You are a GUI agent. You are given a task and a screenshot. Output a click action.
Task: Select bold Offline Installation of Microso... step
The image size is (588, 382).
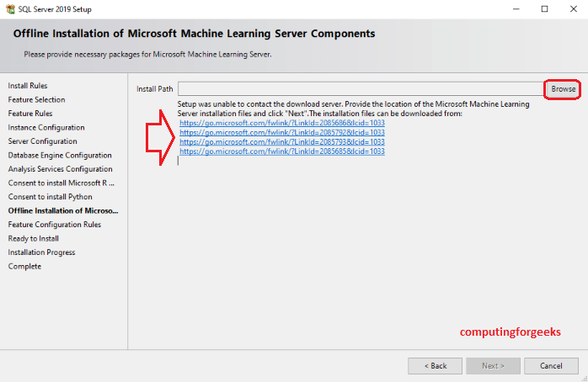(x=63, y=210)
